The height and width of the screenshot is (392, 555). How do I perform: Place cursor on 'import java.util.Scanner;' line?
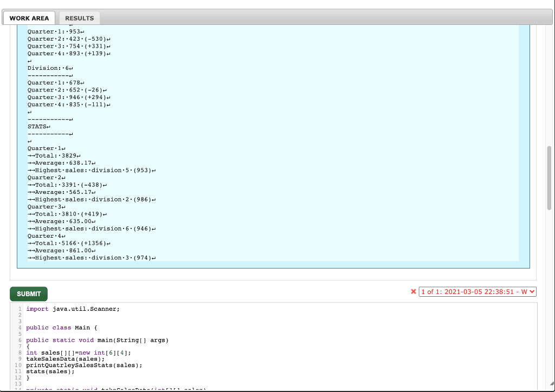[73, 309]
